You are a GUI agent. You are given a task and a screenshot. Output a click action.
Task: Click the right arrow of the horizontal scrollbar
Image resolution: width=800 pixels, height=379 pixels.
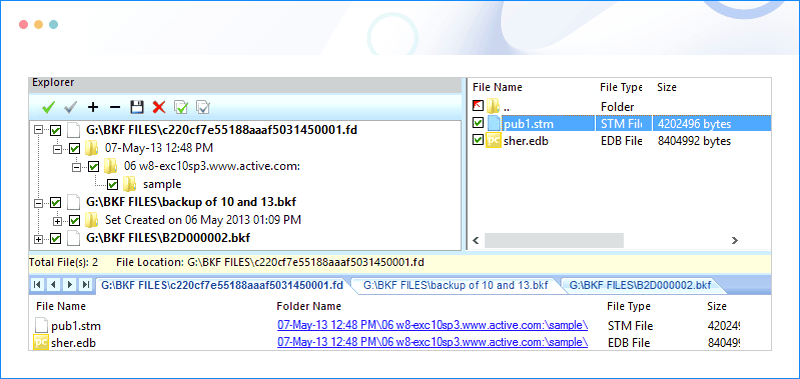click(x=734, y=240)
